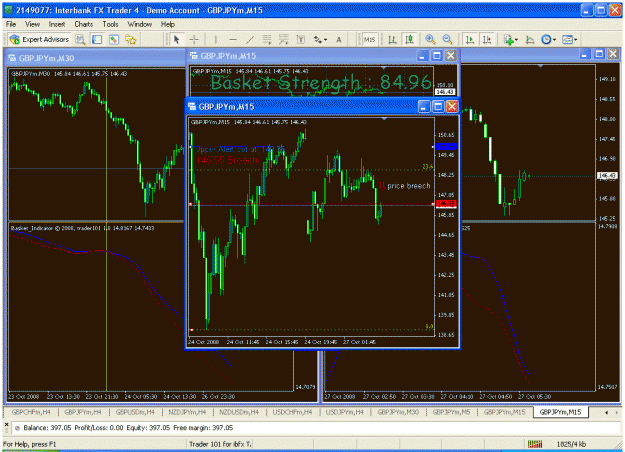Open the Window menu
Image resolution: width=625 pixels, height=452 pixels.
tap(140, 24)
